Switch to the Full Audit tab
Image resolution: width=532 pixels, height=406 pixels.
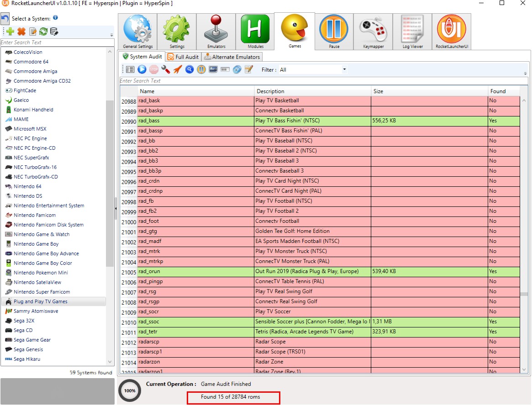point(183,57)
